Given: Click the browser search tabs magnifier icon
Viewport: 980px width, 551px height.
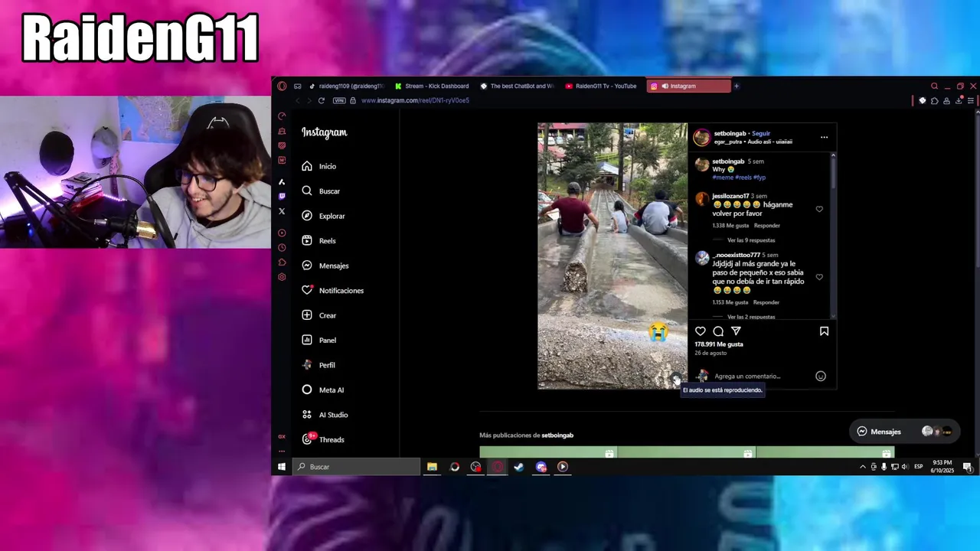Looking at the screenshot, I should (x=934, y=86).
